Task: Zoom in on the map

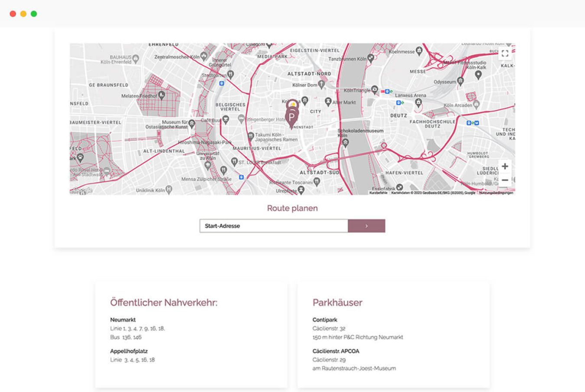Action: [505, 166]
